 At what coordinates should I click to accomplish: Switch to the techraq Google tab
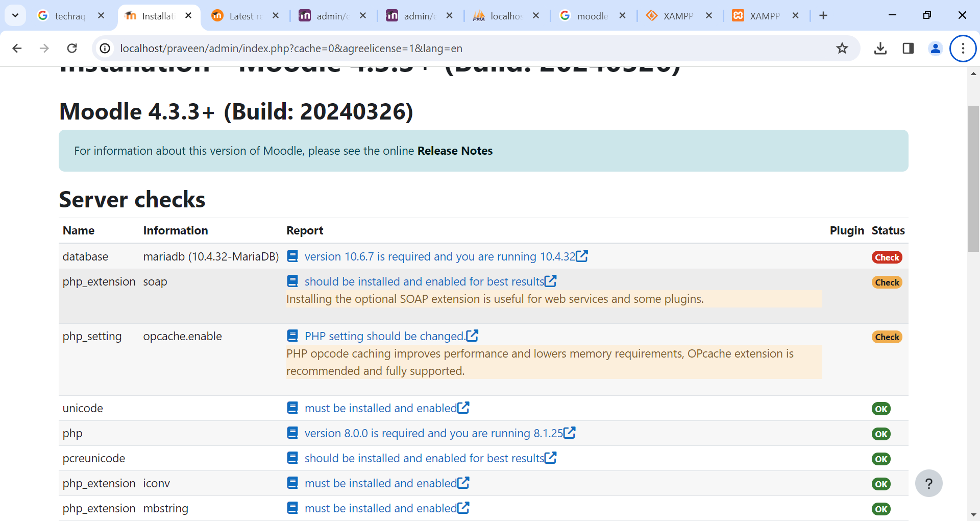tap(71, 16)
